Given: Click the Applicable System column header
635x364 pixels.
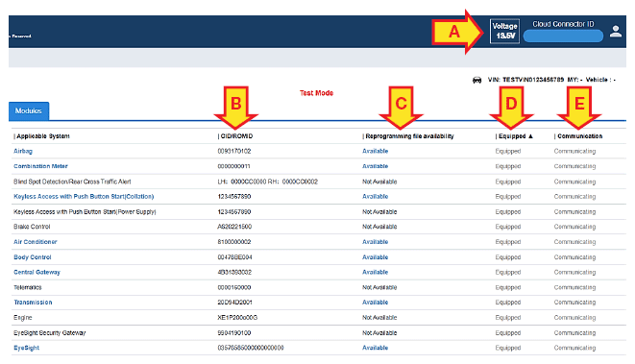Looking at the screenshot, I should click(43, 136).
